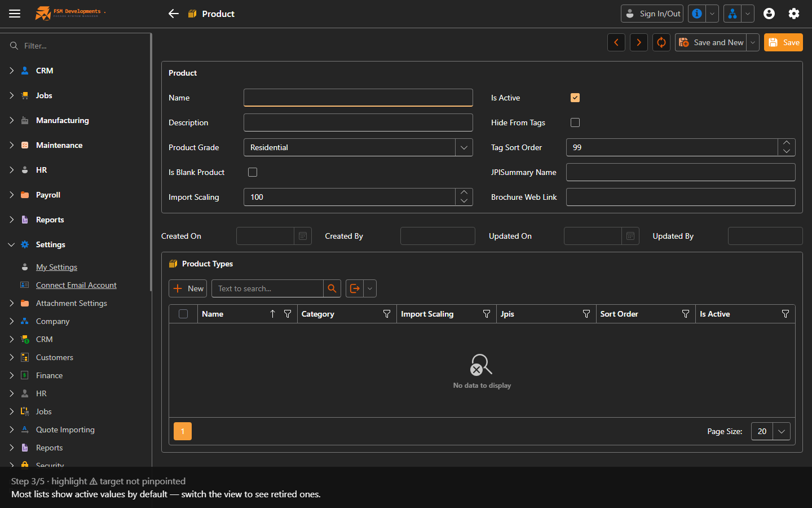Open the Customers settings item
This screenshot has width=812, height=508.
point(55,357)
